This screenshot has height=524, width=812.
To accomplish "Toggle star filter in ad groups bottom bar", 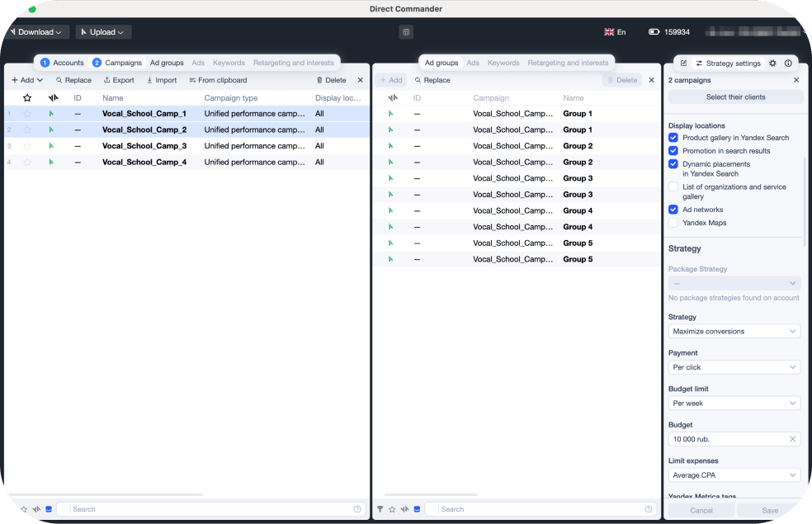I will click(x=392, y=509).
